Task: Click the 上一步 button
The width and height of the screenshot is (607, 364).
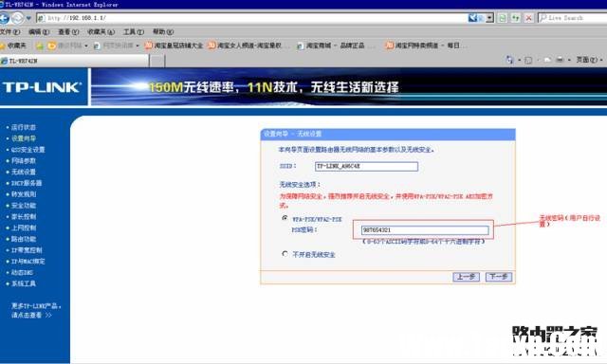Action: pos(466,277)
